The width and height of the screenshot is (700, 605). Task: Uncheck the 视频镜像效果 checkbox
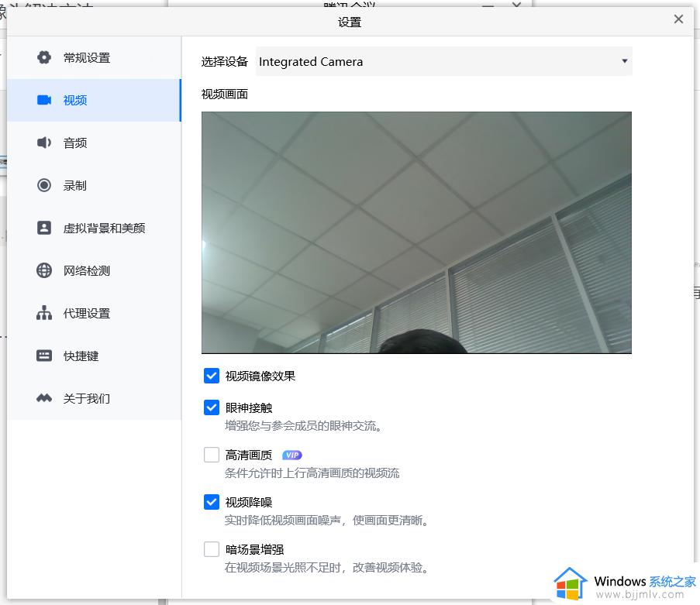tap(211, 376)
